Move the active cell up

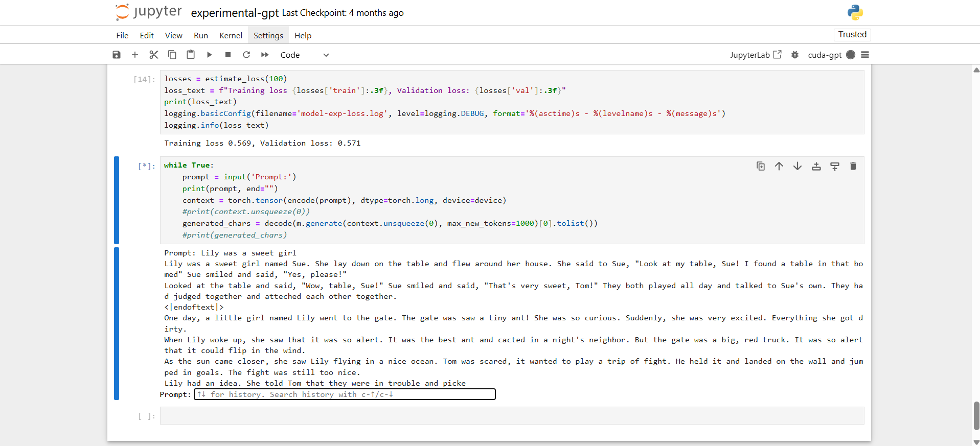(779, 166)
